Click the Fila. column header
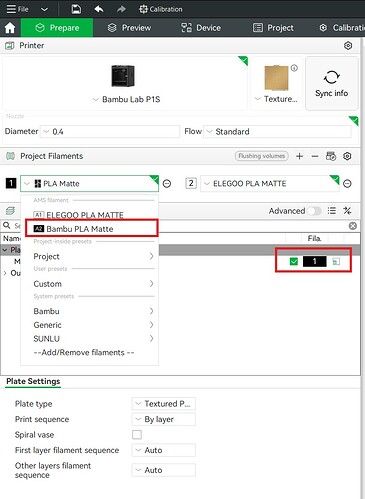The image size is (365, 499). coord(315,238)
